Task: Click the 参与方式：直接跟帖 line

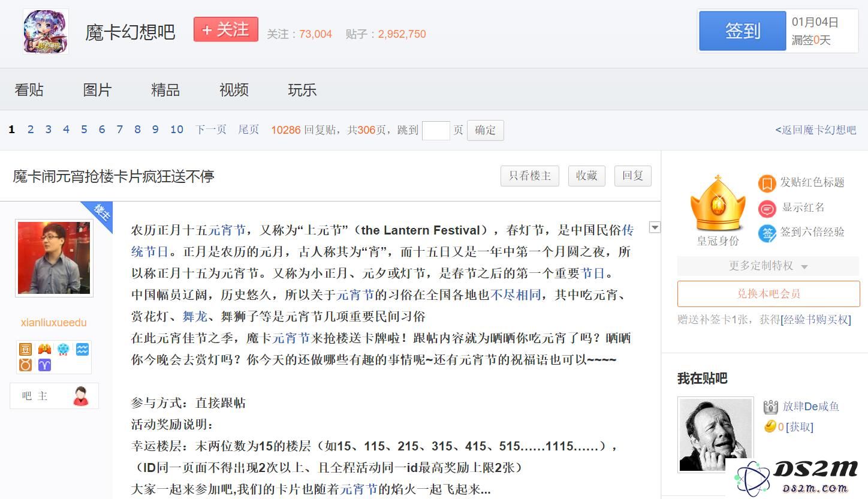Action: click(x=188, y=403)
